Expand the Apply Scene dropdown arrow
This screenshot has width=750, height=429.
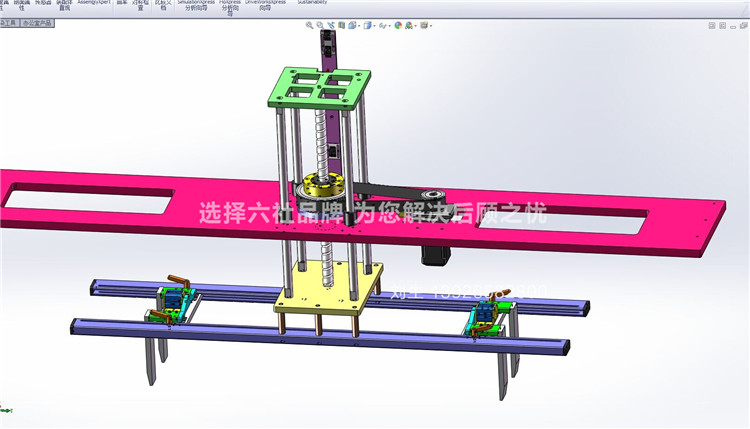[415, 26]
